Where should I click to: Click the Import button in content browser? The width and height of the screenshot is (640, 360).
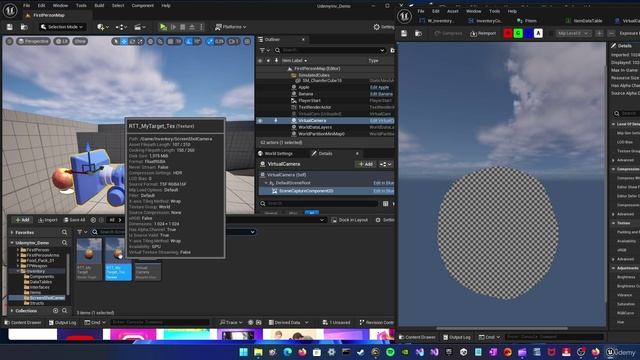[48, 220]
